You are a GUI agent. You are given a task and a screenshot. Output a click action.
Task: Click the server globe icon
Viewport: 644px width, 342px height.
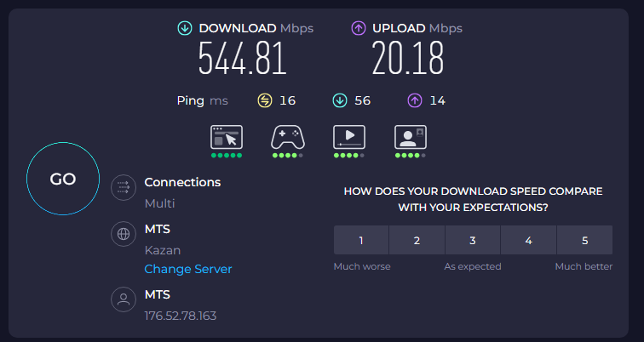124,233
